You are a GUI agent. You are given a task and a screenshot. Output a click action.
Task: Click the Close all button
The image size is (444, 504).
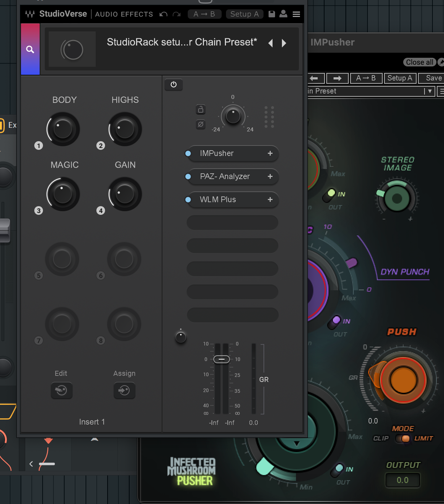(x=419, y=62)
